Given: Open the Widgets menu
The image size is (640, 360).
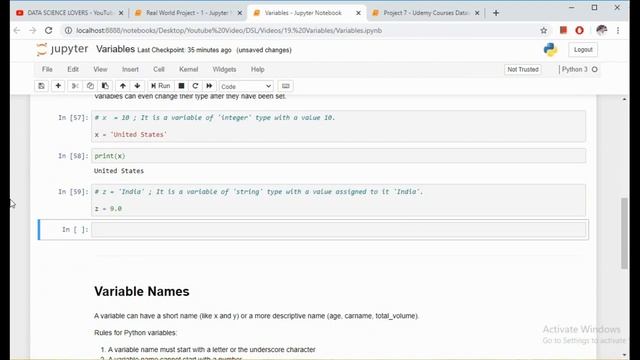Looking at the screenshot, I should click(224, 69).
